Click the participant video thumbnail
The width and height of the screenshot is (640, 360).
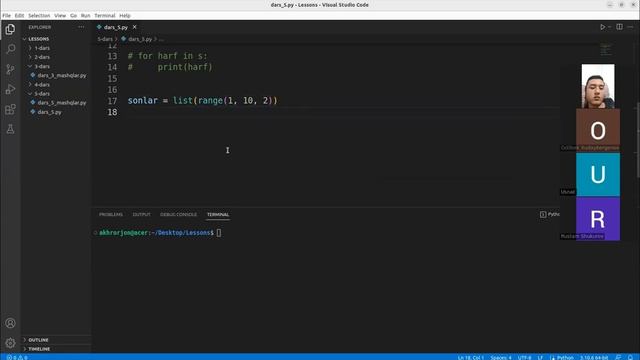point(598,86)
